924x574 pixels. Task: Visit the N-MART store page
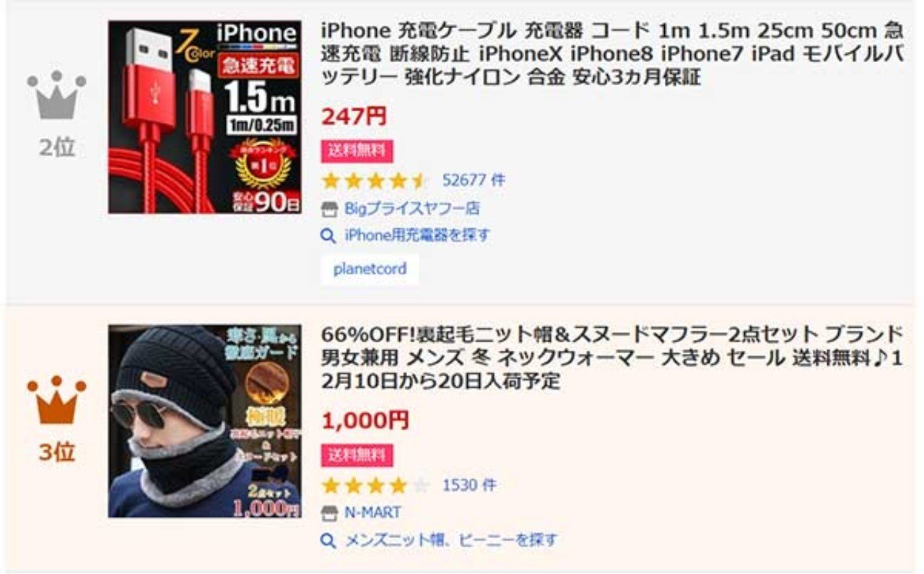coord(372,513)
